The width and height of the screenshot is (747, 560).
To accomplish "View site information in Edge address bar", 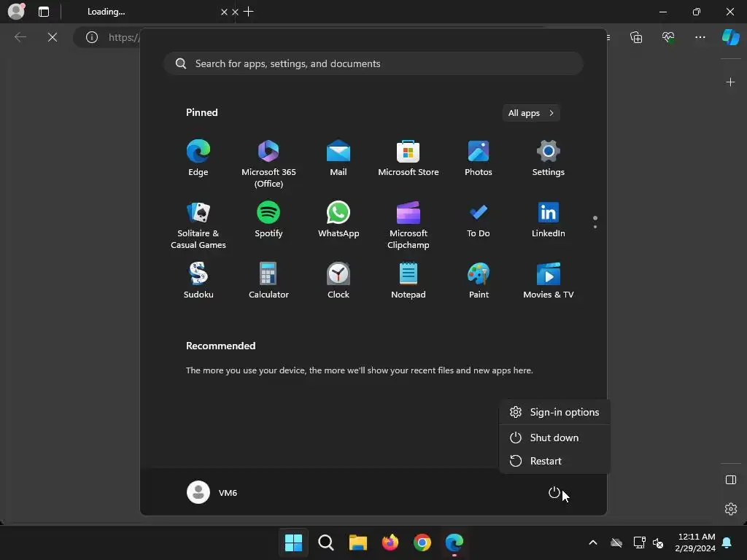I will click(x=92, y=37).
